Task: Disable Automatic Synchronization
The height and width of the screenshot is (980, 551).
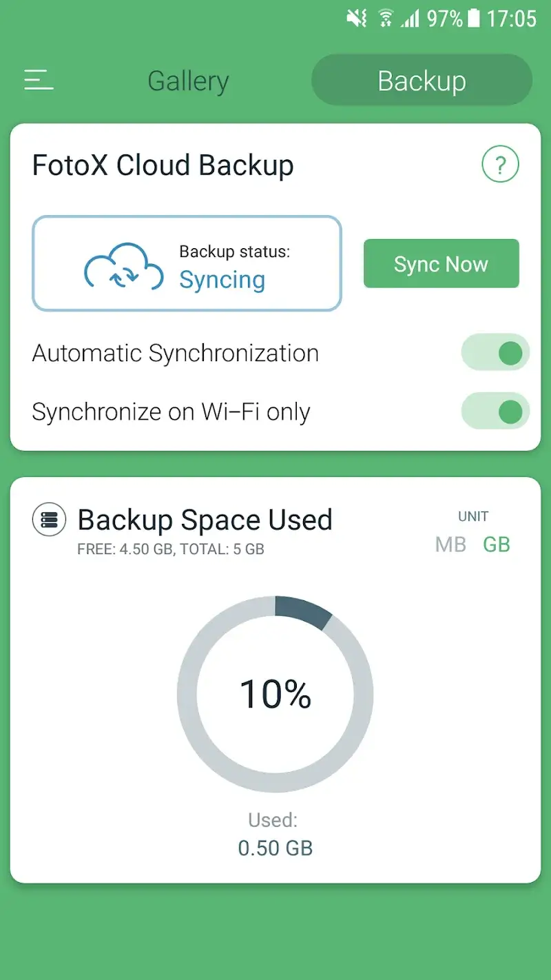Action: pos(495,352)
